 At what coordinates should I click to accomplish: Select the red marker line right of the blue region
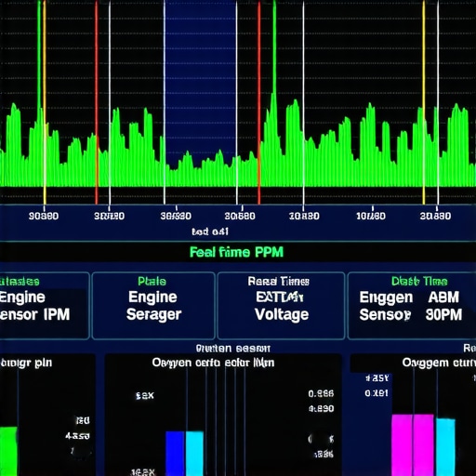click(259, 102)
